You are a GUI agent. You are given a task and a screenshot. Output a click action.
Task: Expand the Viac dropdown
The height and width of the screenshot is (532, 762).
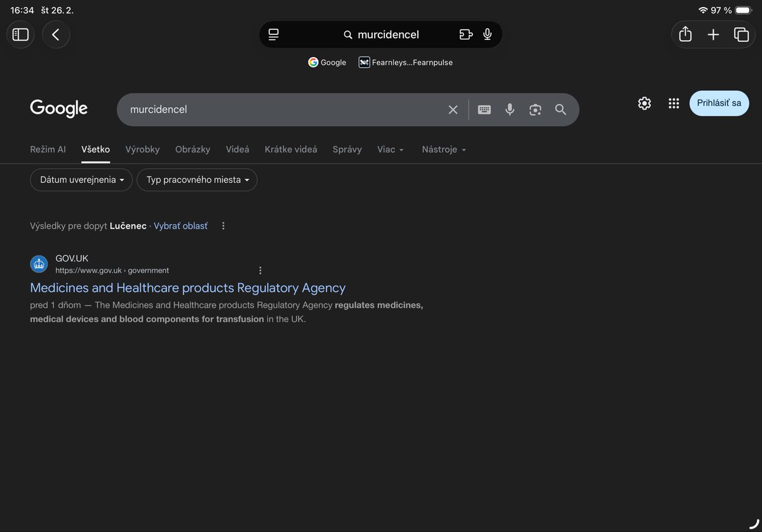click(x=391, y=149)
